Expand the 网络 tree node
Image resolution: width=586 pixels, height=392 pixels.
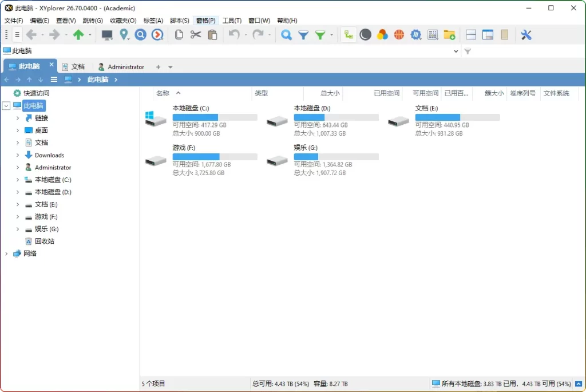(6, 254)
